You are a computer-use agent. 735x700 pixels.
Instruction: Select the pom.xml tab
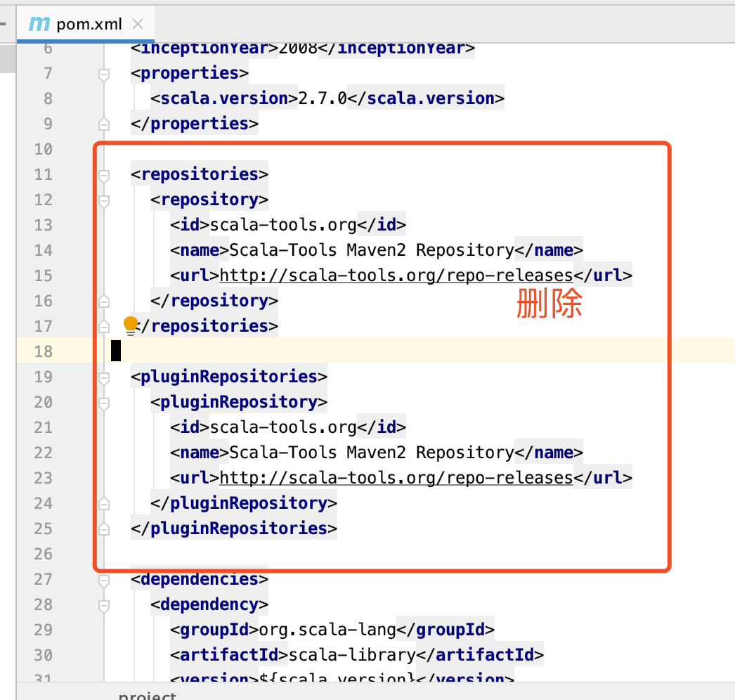tap(89, 24)
